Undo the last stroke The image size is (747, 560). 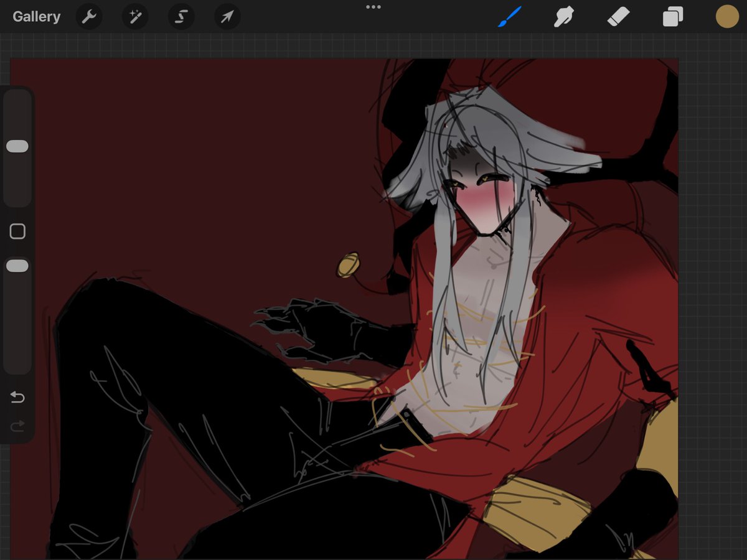[17, 397]
